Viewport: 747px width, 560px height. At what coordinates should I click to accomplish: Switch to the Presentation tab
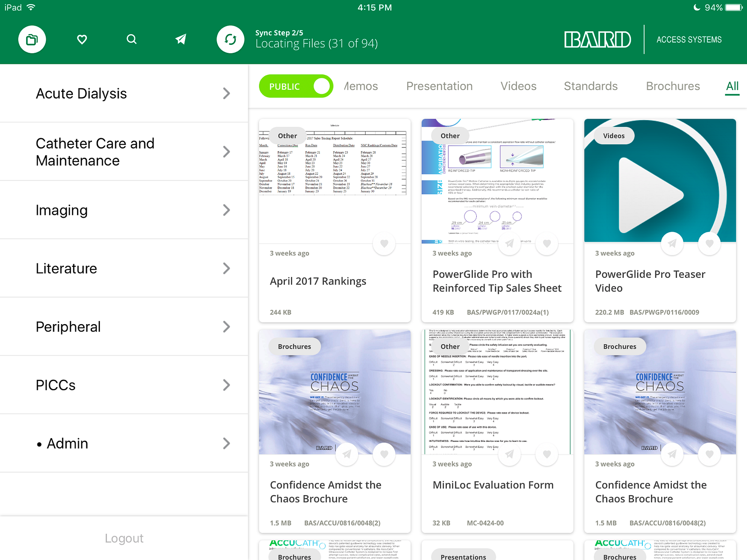pyautogui.click(x=439, y=86)
